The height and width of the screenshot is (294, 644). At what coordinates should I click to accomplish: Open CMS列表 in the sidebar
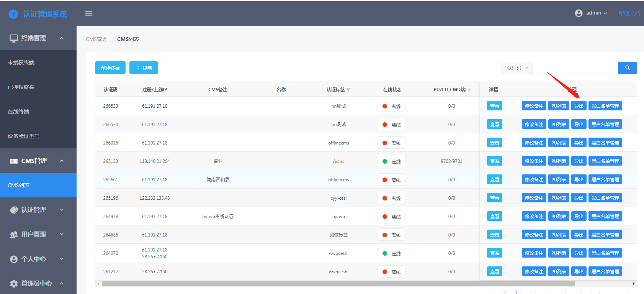pos(19,185)
